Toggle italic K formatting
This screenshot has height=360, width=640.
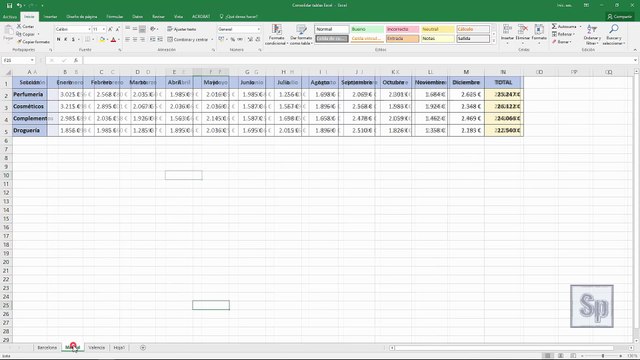click(x=66, y=40)
